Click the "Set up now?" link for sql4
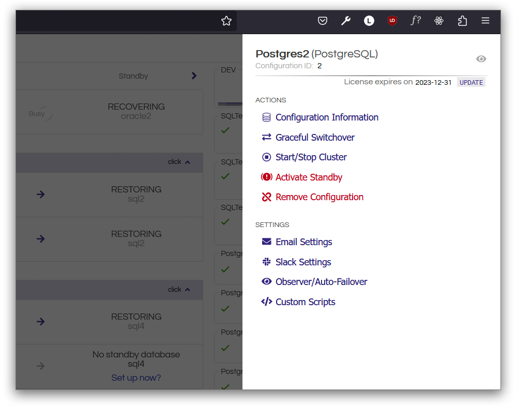This screenshot has height=420, width=517. [x=136, y=378]
